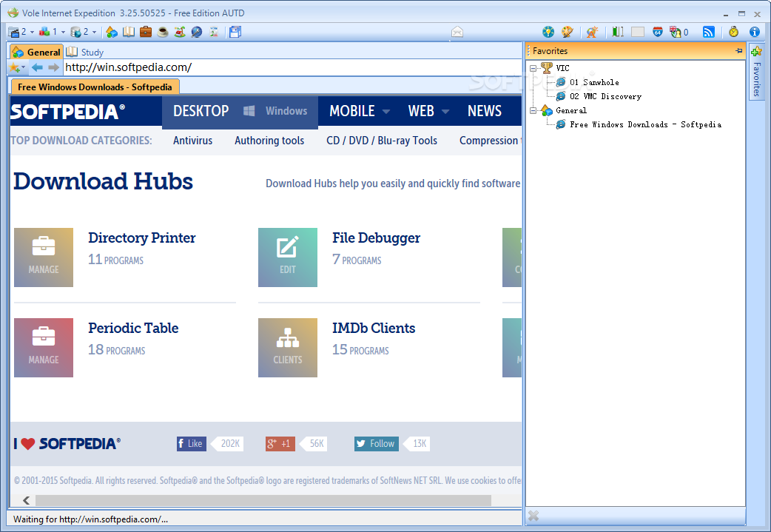Switch to the General tab
Screen dimensions: 771x532
(x=36, y=52)
